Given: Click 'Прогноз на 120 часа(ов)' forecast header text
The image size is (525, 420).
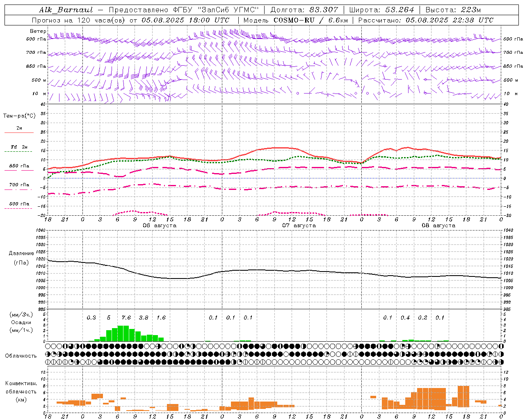Looking at the screenshot, I should point(79,20).
